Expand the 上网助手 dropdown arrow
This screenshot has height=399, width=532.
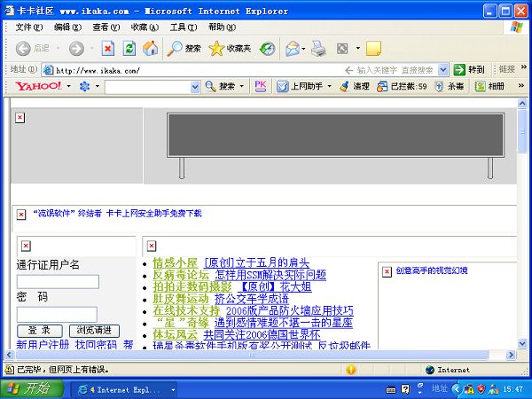[x=329, y=86]
